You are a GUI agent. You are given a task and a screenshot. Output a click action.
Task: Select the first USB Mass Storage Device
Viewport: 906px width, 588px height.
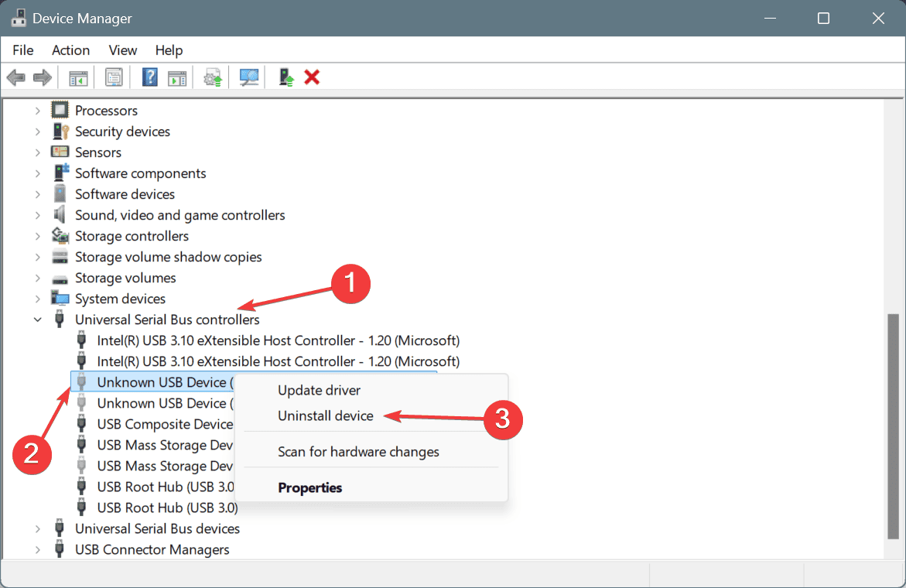pos(166,445)
